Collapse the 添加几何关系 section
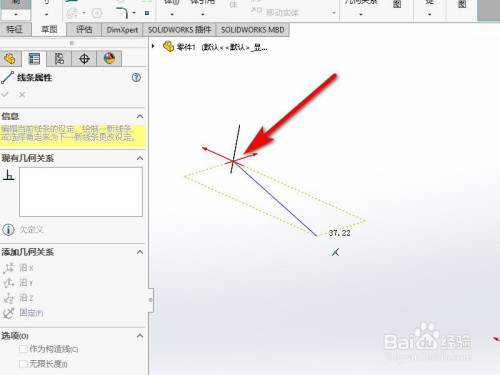The image size is (500, 375). 140,252
